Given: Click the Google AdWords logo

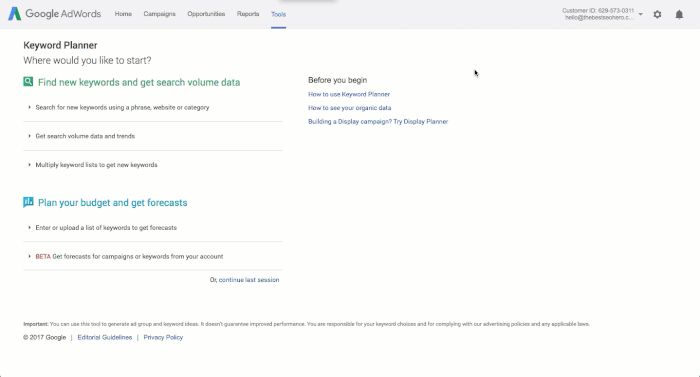Looking at the screenshot, I should tap(54, 14).
